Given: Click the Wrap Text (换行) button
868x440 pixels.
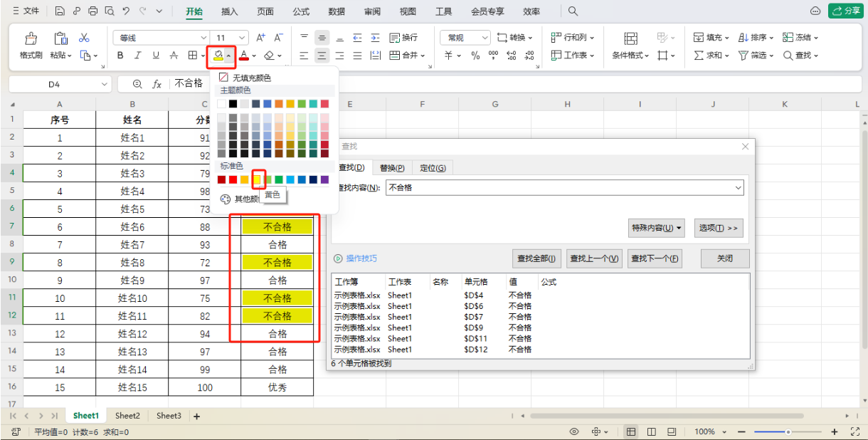Looking at the screenshot, I should pos(403,38).
